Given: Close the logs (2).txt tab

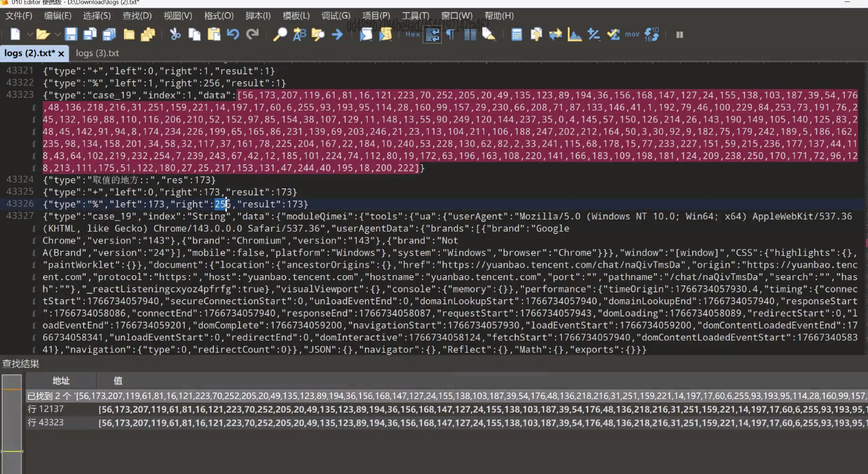Looking at the screenshot, I should click(x=61, y=54).
